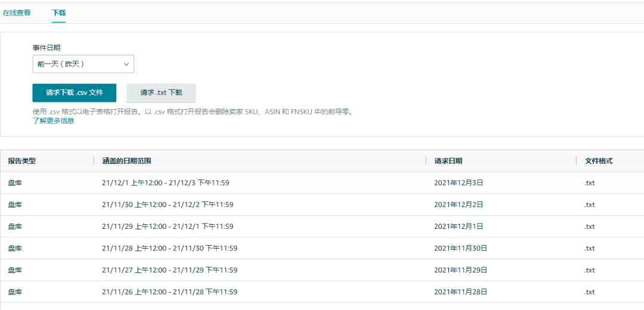This screenshot has width=644, height=310.
Task: Click request date 2021年11月29日
Action: 460,270
